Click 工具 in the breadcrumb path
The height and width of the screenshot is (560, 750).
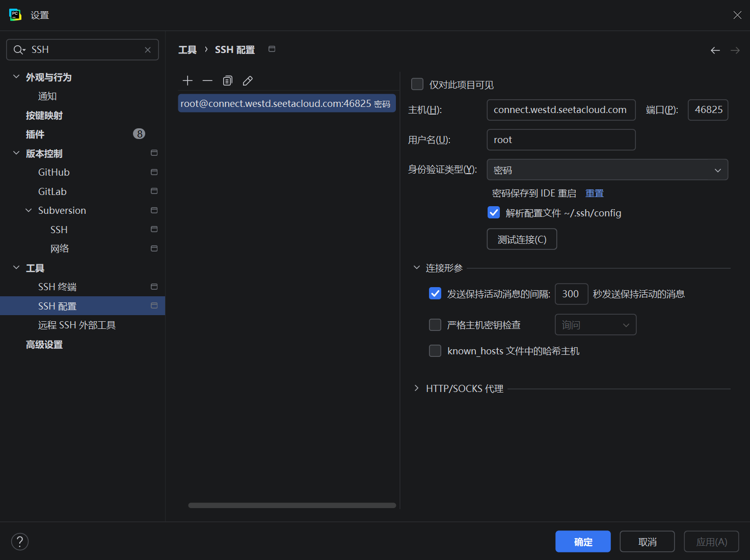coord(187,49)
